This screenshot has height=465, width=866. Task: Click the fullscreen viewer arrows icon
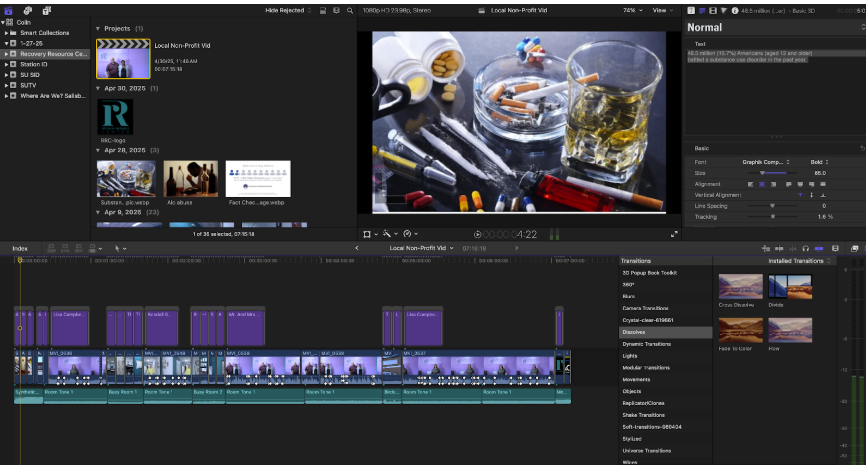[674, 234]
